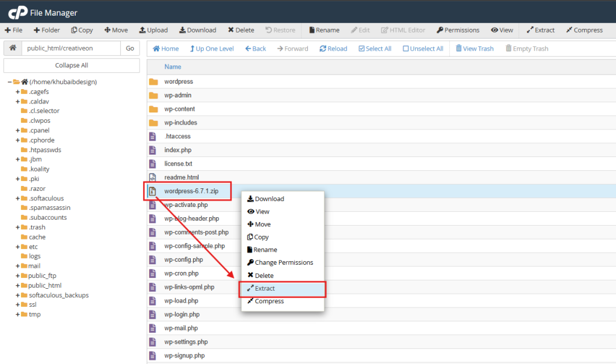Navigate home using the Home icon
Viewport: 616px width, 364px height.
tap(165, 48)
